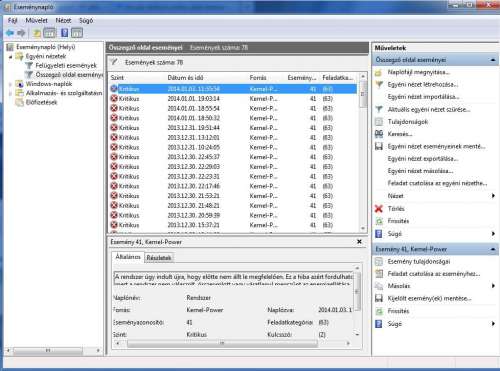Viewport: 500px width, 371px height.
Task: Open the Nézet submenu arrow in actions pane
Action: [x=493, y=196]
